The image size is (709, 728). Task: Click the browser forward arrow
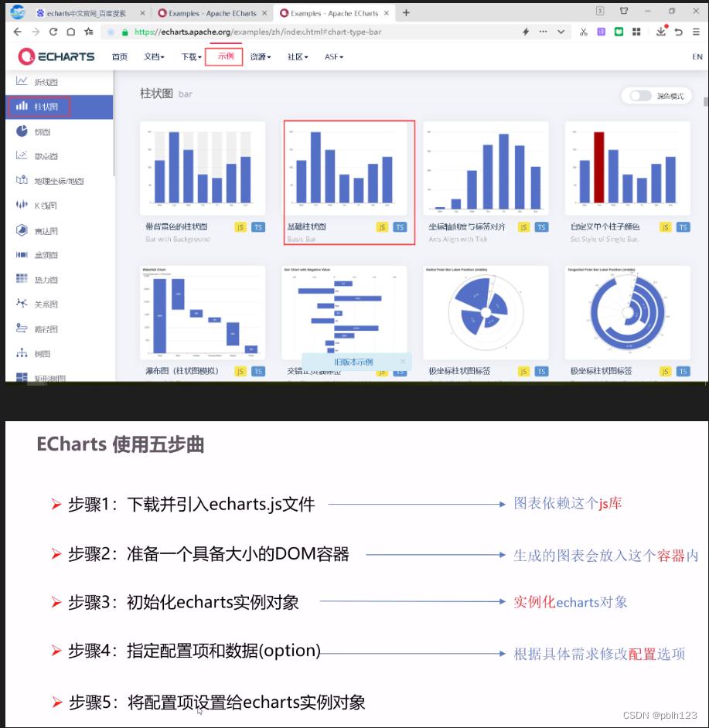click(36, 32)
